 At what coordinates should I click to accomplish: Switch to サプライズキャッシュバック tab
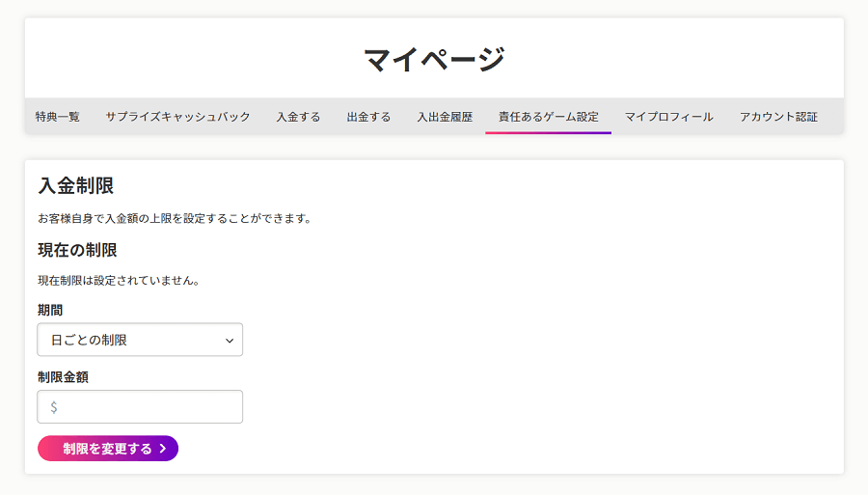(177, 117)
